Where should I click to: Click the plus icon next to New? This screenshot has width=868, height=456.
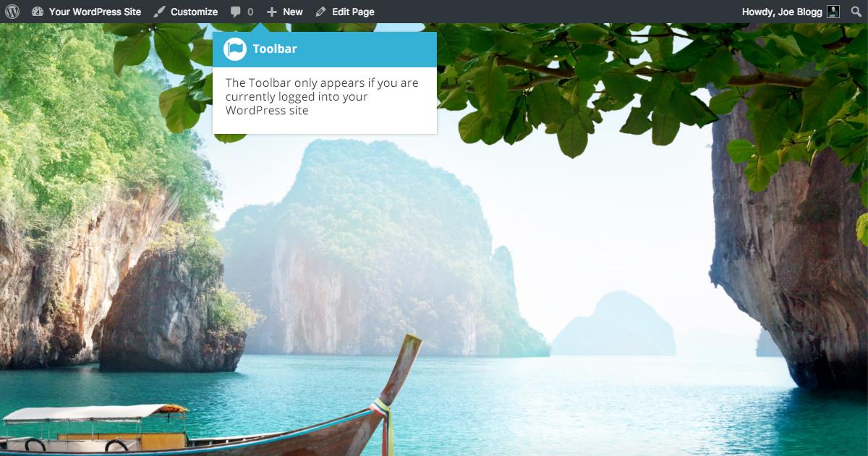(x=272, y=12)
